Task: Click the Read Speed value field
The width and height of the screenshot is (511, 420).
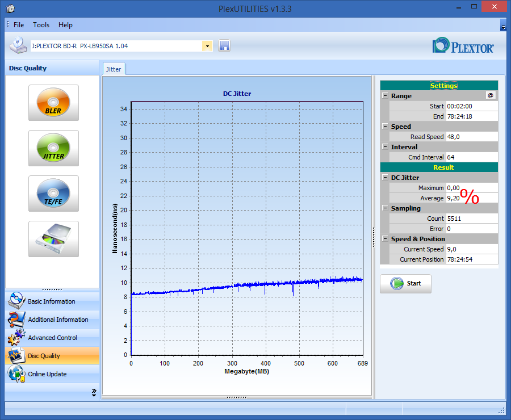Action: pos(472,137)
